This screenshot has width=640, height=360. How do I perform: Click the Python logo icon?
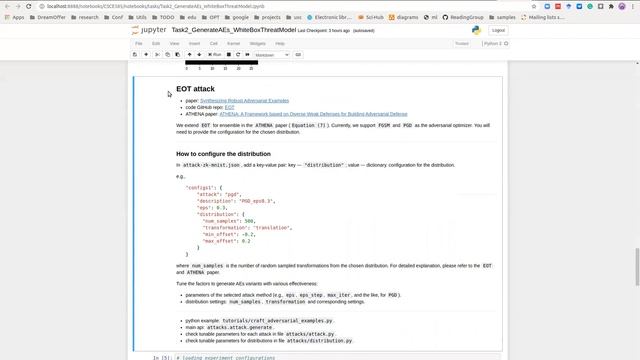[476, 30]
